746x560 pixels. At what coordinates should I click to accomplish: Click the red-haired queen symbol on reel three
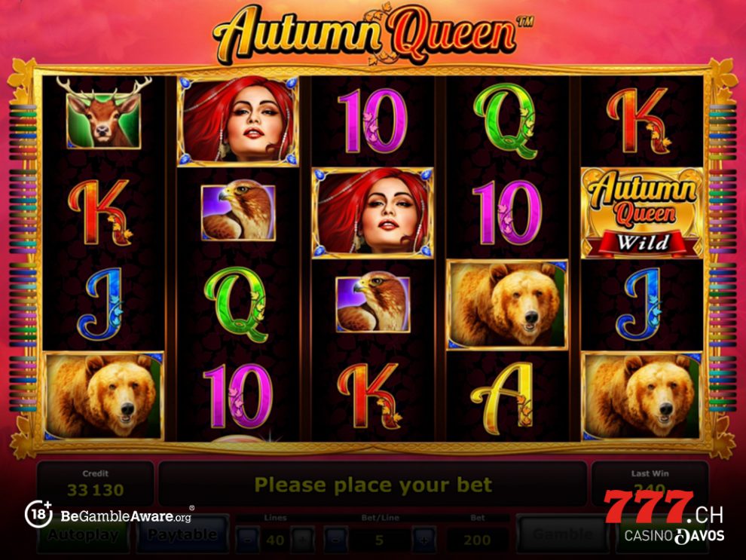coord(372,213)
